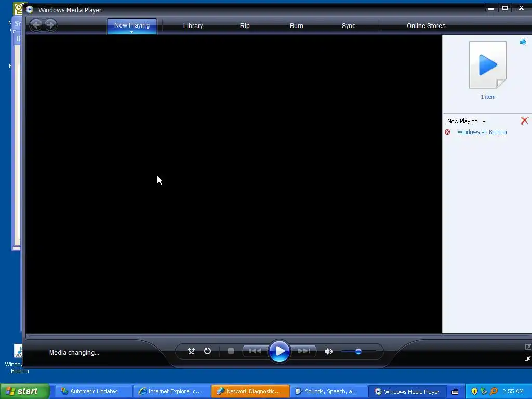Click the blue arrow at list pane top

(523, 42)
